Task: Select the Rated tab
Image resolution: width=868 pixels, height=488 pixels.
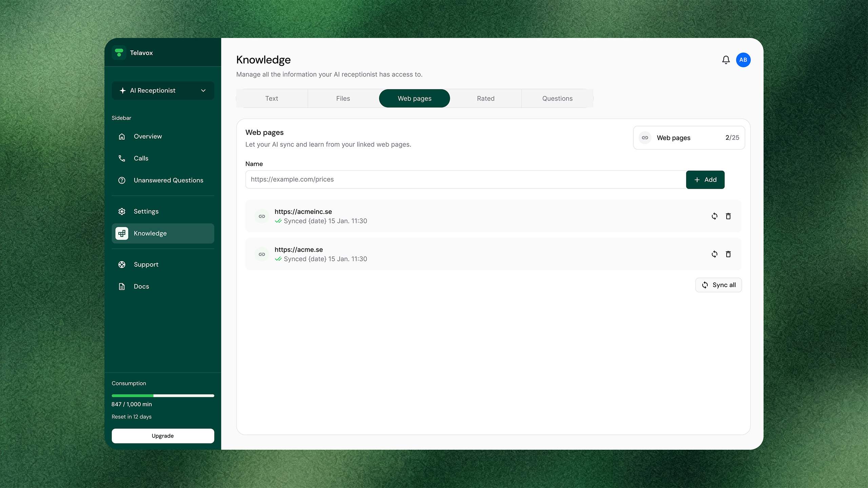Action: click(x=486, y=99)
